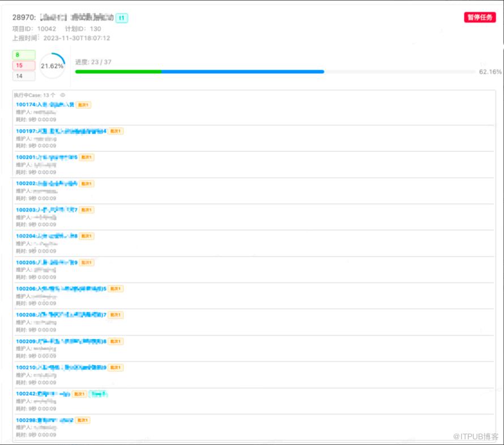Click the orange batch tag on case 100206
Screen dimensions: 504x445
click(x=116, y=289)
